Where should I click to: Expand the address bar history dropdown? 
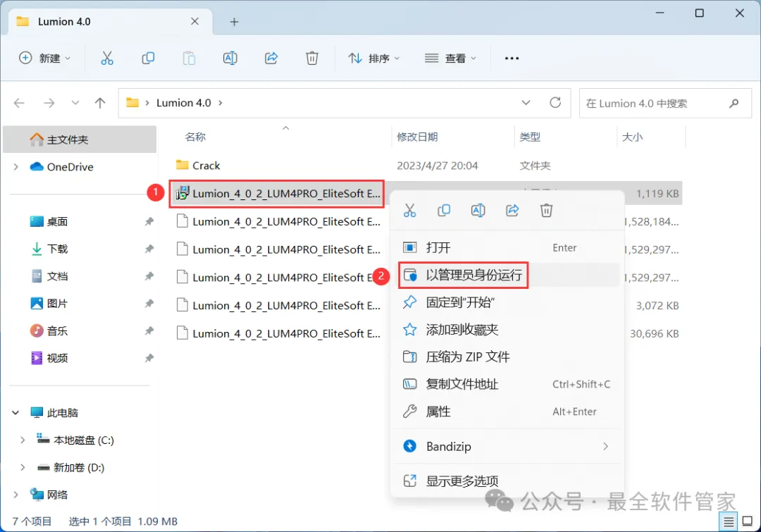tap(526, 103)
